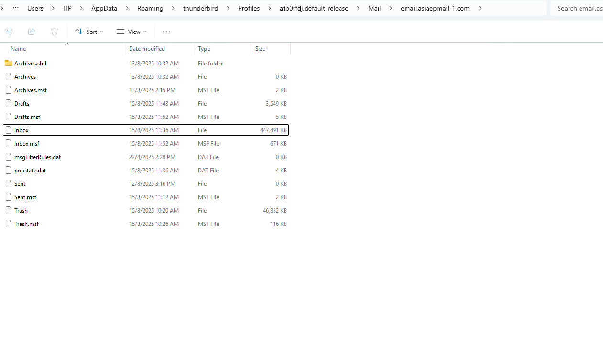This screenshot has width=603, height=364.
Task: Click the breadcrumb overflow ellipsis
Action: (16, 8)
